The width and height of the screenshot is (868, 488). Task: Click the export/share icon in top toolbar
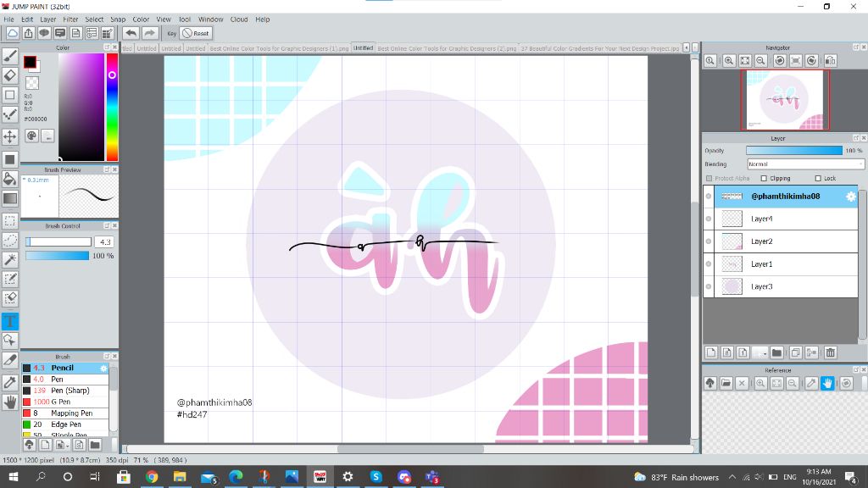click(28, 33)
